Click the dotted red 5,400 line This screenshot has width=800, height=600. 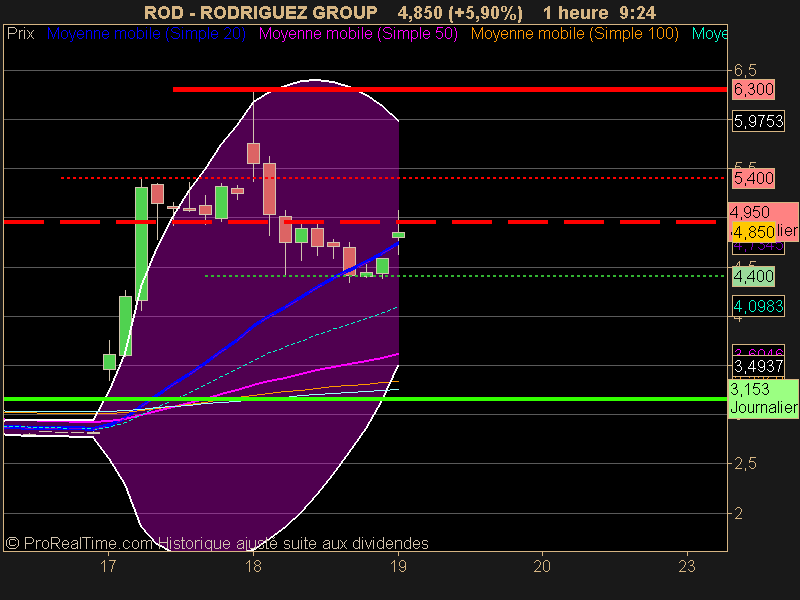pos(393,178)
